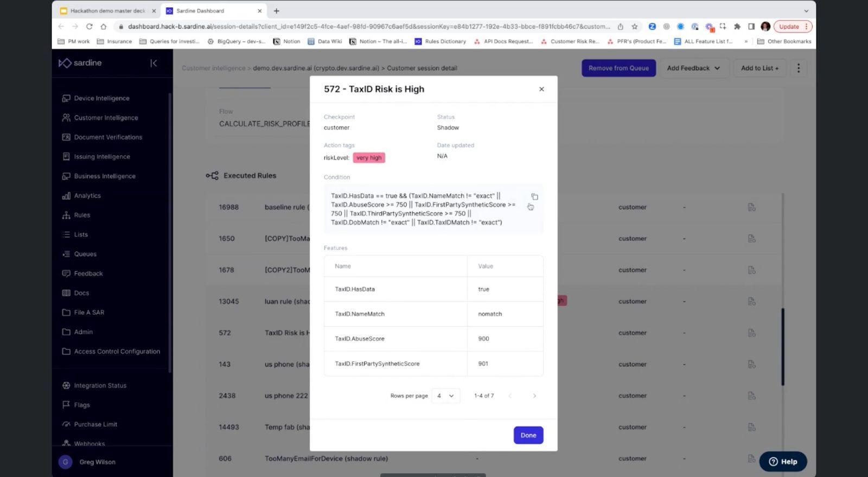The image size is (868, 477).
Task: Click the Docs sidebar icon
Action: [66, 293]
